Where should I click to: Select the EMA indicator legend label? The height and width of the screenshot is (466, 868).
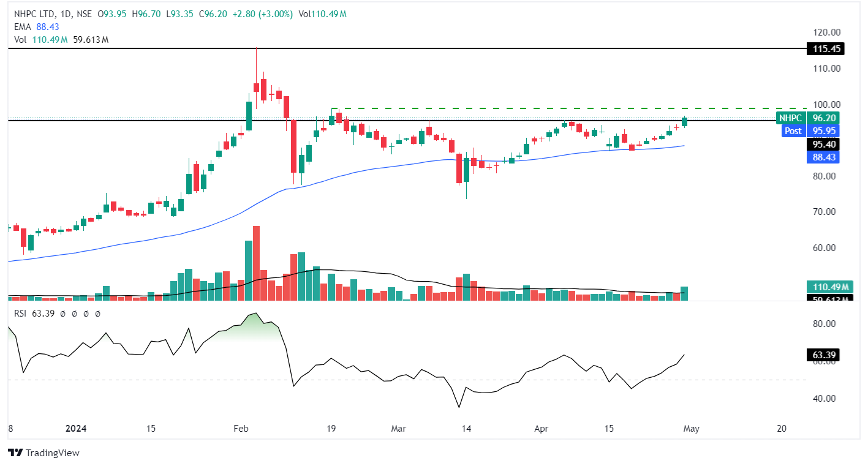(23, 27)
